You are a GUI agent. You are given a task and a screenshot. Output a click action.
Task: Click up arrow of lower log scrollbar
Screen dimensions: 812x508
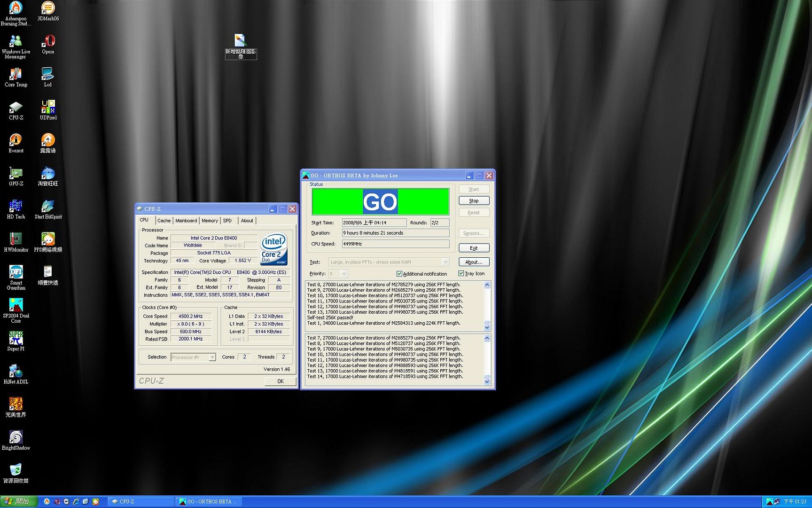(x=487, y=338)
